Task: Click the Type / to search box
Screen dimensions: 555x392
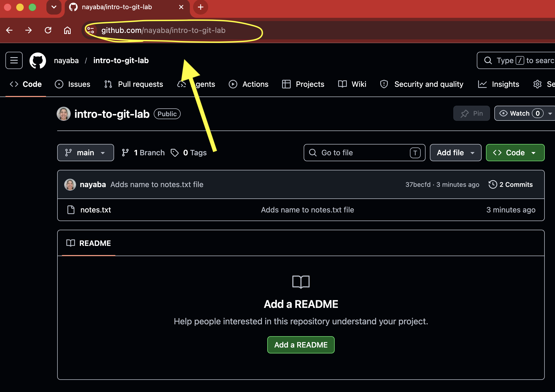Action: [516, 60]
